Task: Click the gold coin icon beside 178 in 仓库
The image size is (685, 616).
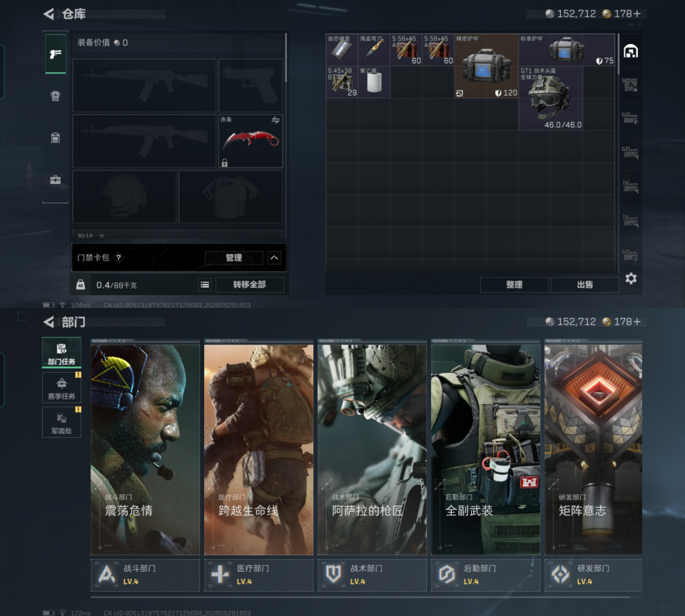Action: point(607,14)
